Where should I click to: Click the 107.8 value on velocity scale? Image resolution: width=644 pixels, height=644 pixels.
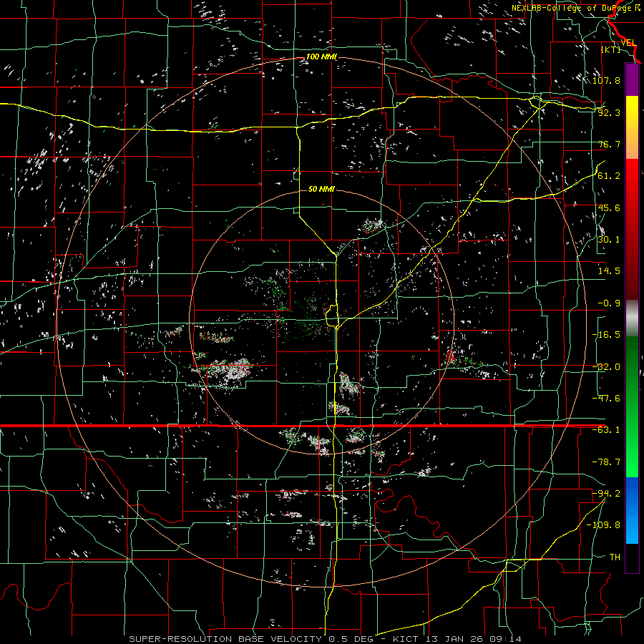[x=606, y=80]
